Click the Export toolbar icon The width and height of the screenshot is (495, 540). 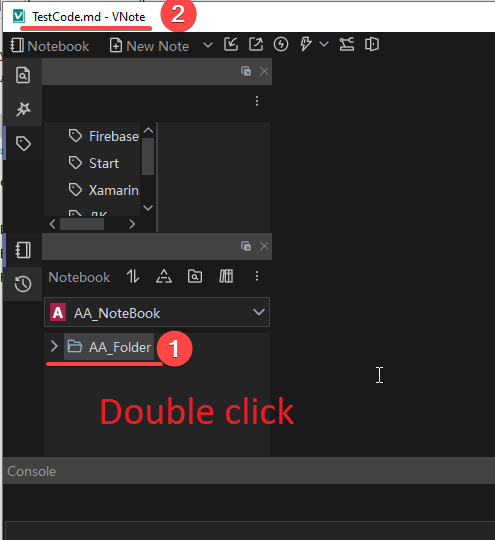(x=256, y=44)
